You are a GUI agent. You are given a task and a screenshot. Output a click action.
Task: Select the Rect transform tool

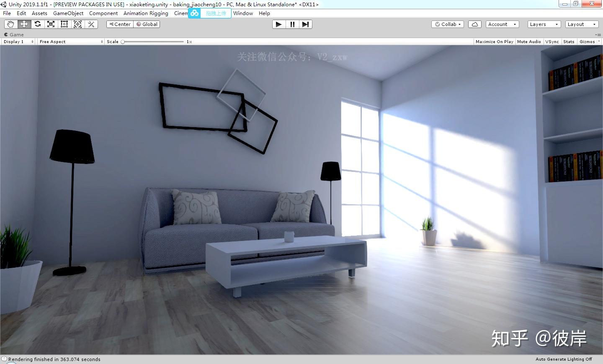(x=64, y=24)
